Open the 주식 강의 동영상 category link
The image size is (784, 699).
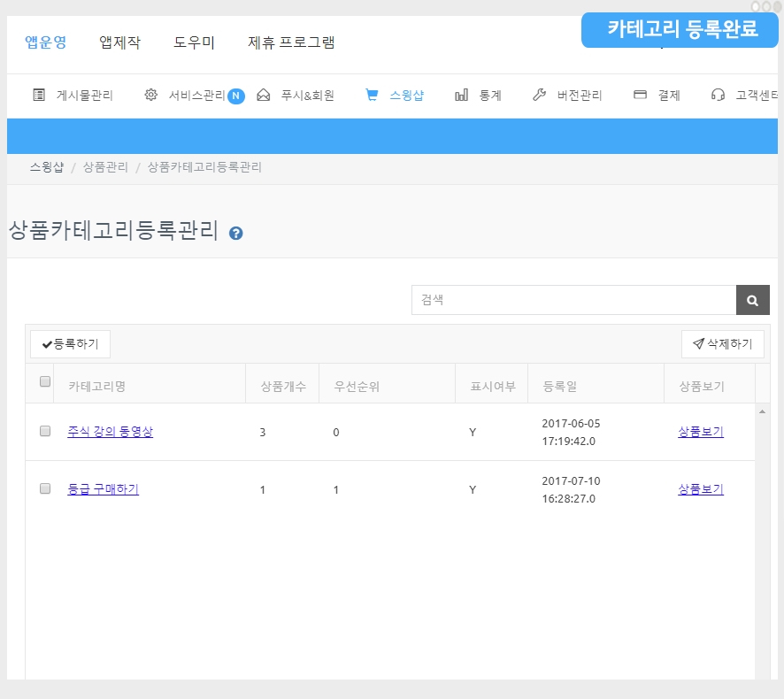(x=110, y=432)
